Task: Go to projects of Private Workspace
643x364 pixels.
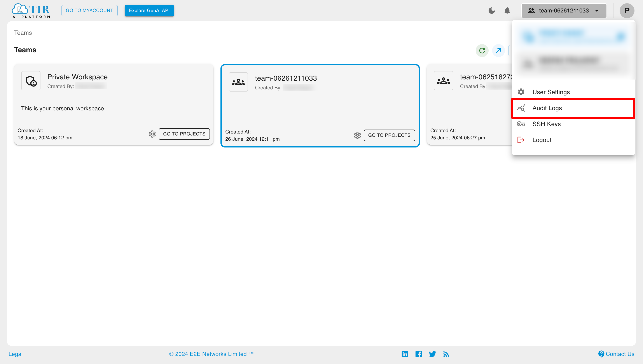Action: [184, 134]
